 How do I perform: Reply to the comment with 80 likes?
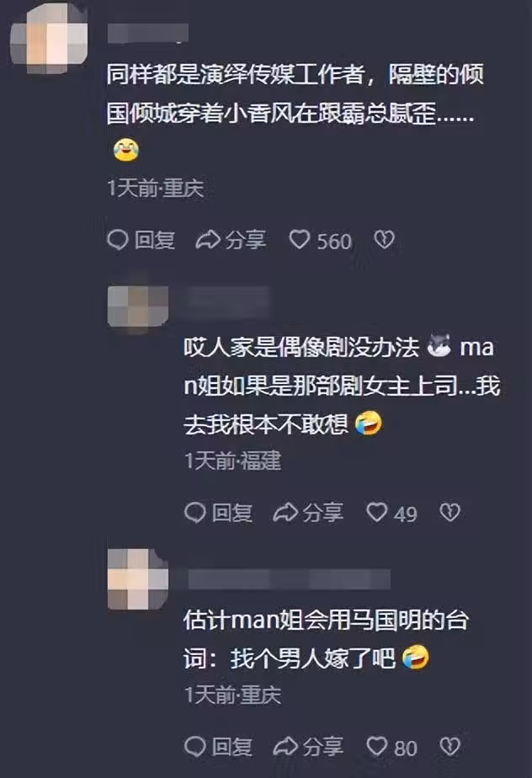tap(218, 747)
